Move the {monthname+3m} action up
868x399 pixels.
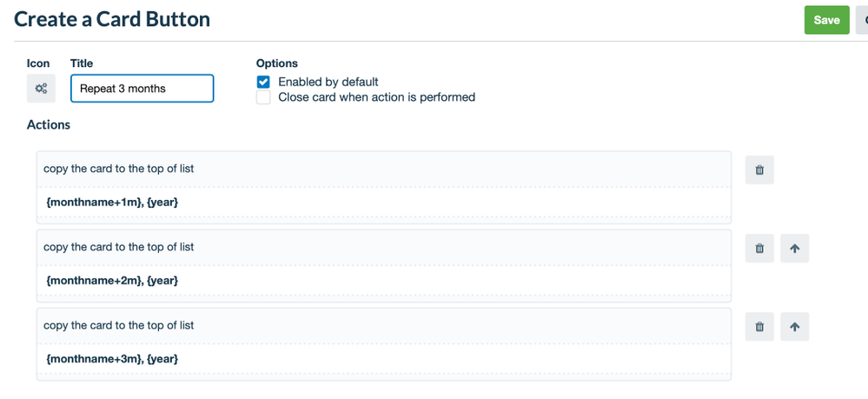coord(795,327)
